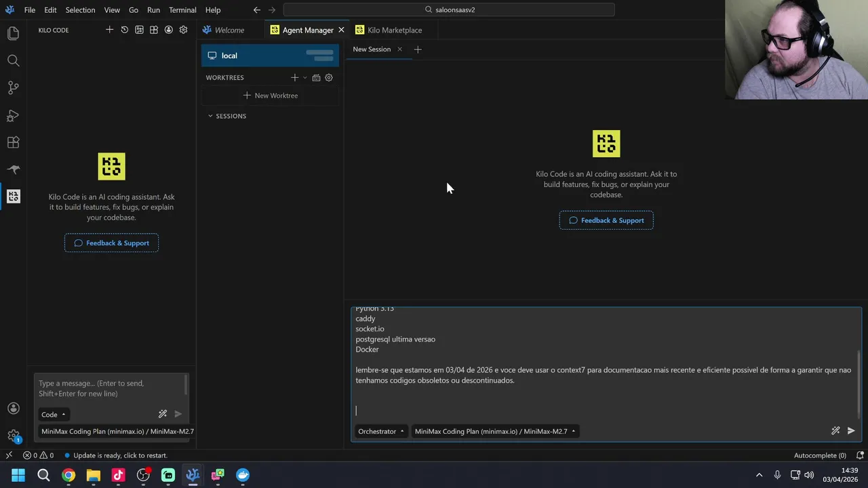Select the Kilo Code sidebar icon
Viewport: 868px width, 488px height.
[13, 197]
